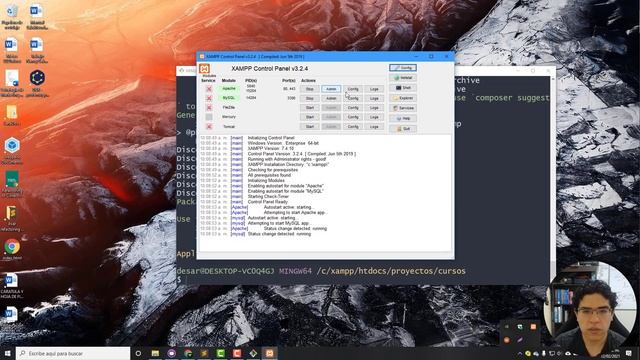
Task: Open MySQL Admin page
Action: click(331, 98)
